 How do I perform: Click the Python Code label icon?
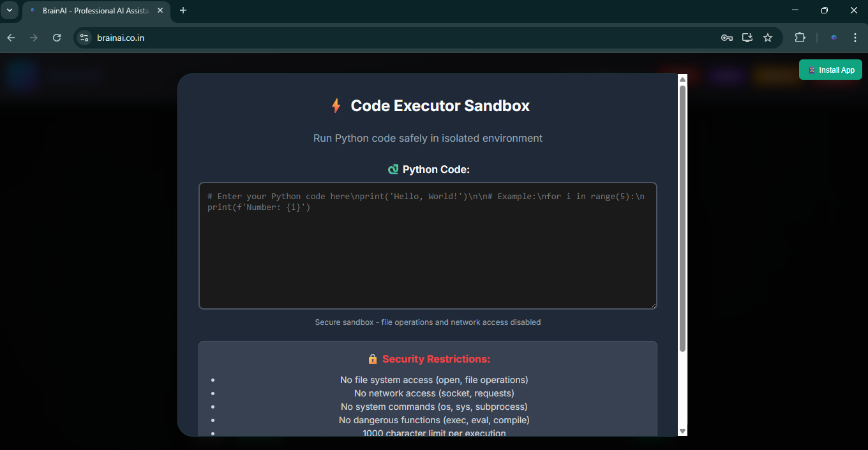(393, 170)
